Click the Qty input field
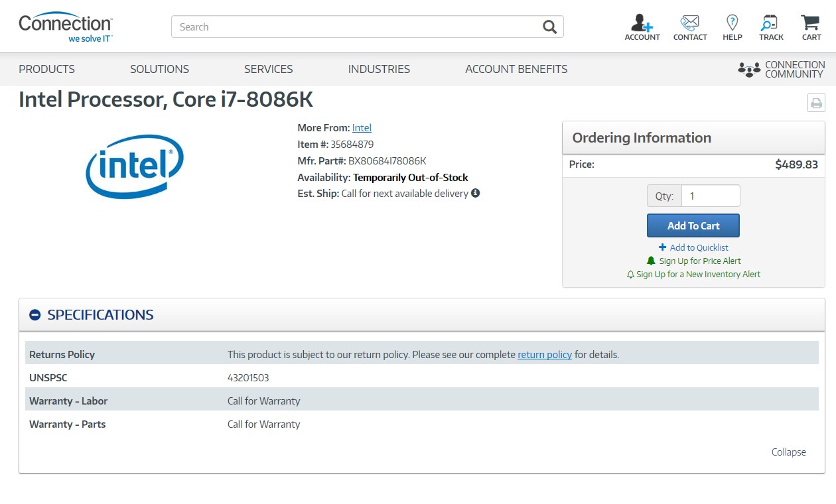The height and width of the screenshot is (504, 836). click(711, 196)
